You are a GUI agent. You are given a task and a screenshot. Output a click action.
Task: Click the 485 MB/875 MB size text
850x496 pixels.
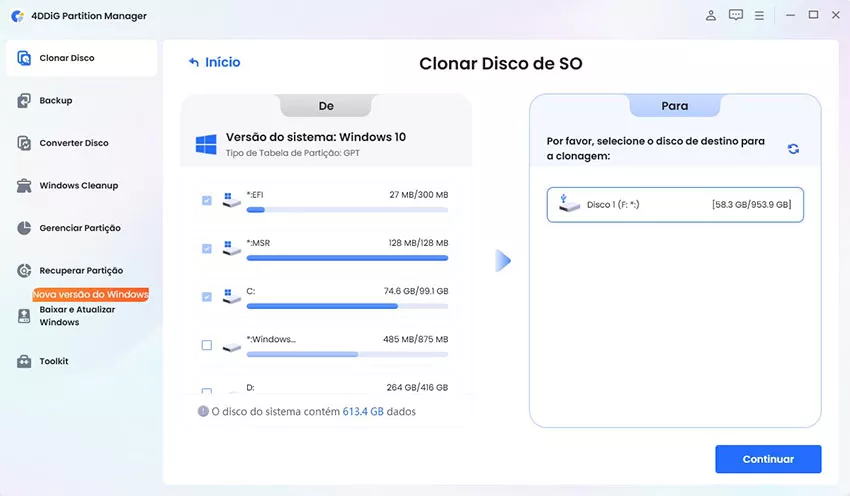pyautogui.click(x=415, y=339)
